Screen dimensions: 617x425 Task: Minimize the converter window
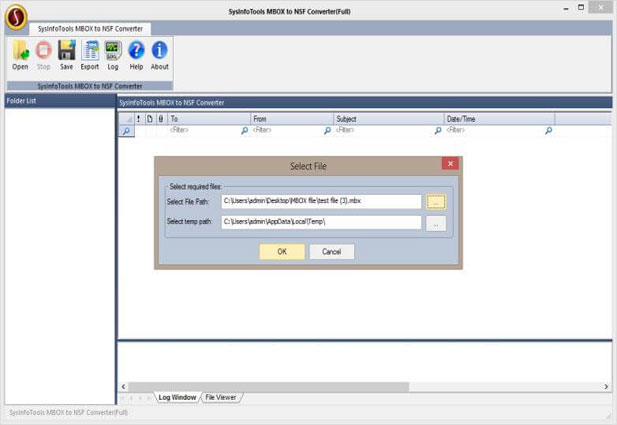(566, 8)
